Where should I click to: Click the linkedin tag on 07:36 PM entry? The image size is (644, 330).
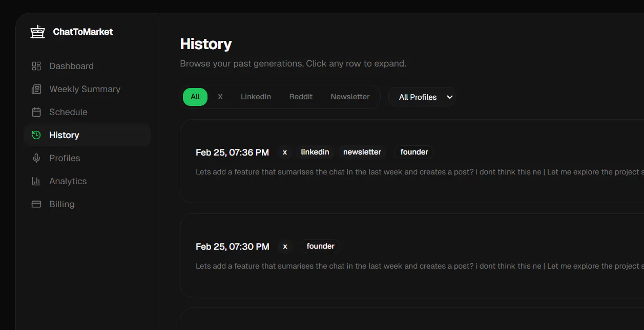point(315,152)
